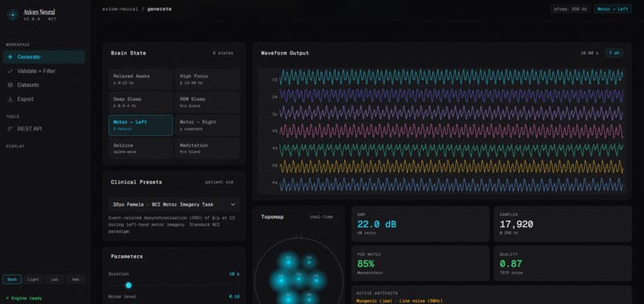Click the REST API list icon
This screenshot has width=644, height=304.
pos(10,129)
